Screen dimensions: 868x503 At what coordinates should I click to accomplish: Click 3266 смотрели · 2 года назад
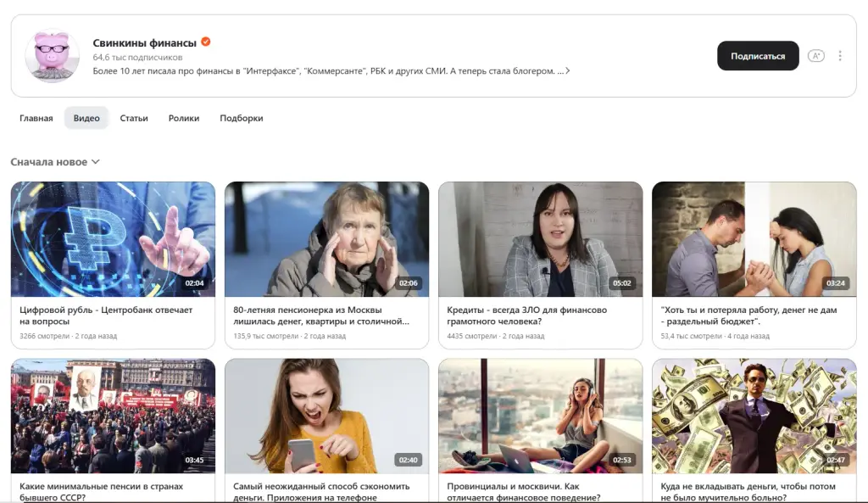pos(68,336)
